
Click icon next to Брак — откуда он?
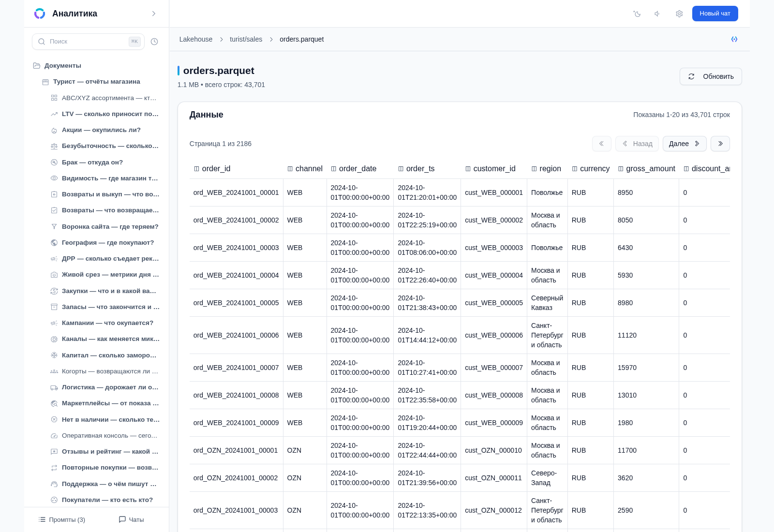coord(54,163)
